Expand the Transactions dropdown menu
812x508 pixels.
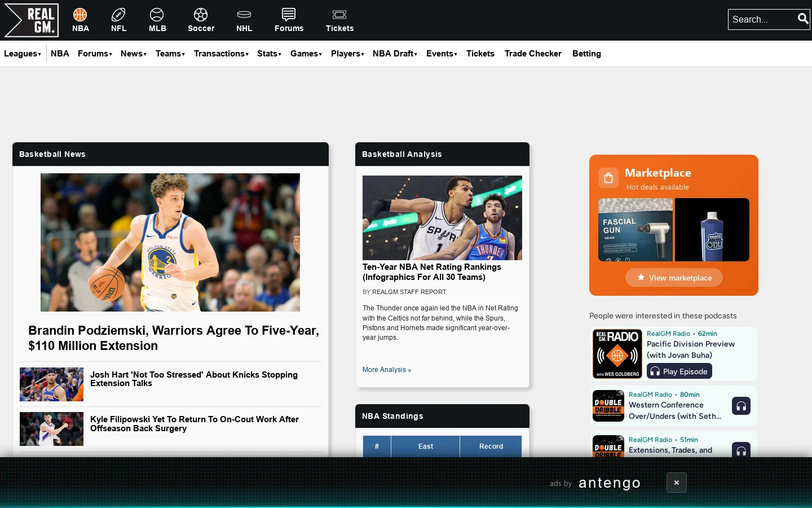tap(221, 54)
